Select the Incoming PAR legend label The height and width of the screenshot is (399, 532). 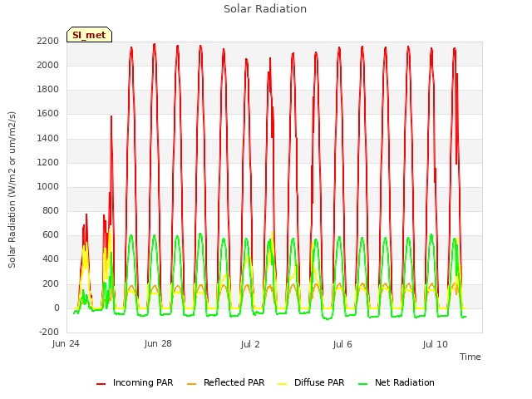click(x=143, y=382)
